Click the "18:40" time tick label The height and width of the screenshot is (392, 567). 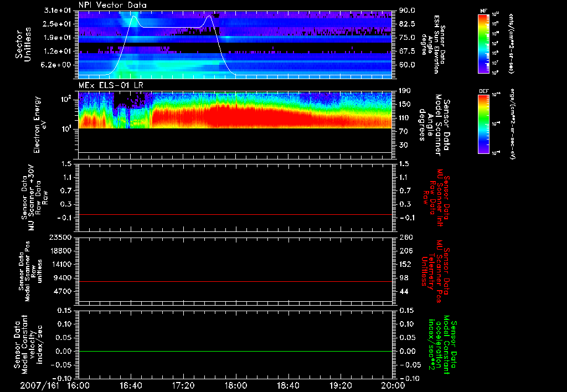click(x=288, y=385)
